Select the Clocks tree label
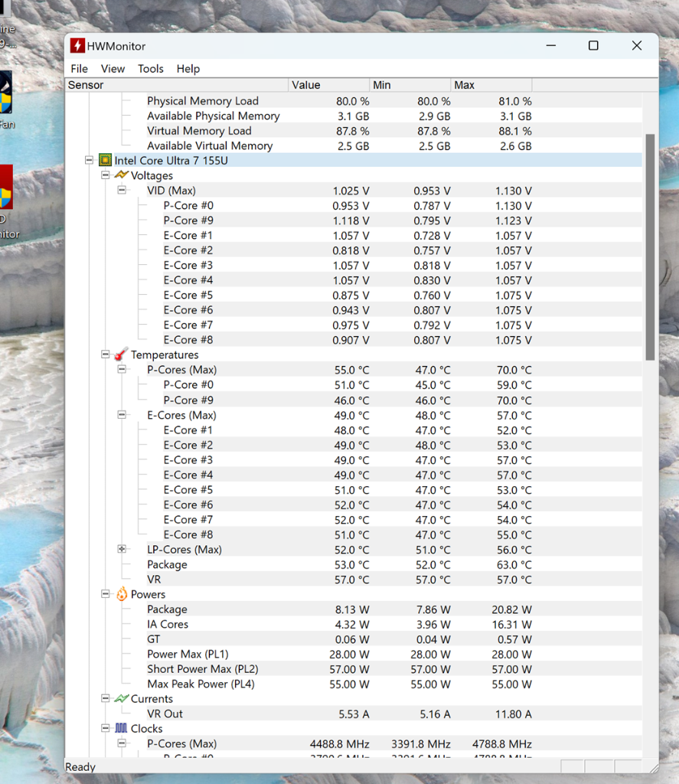This screenshot has height=784, width=679. click(x=146, y=729)
